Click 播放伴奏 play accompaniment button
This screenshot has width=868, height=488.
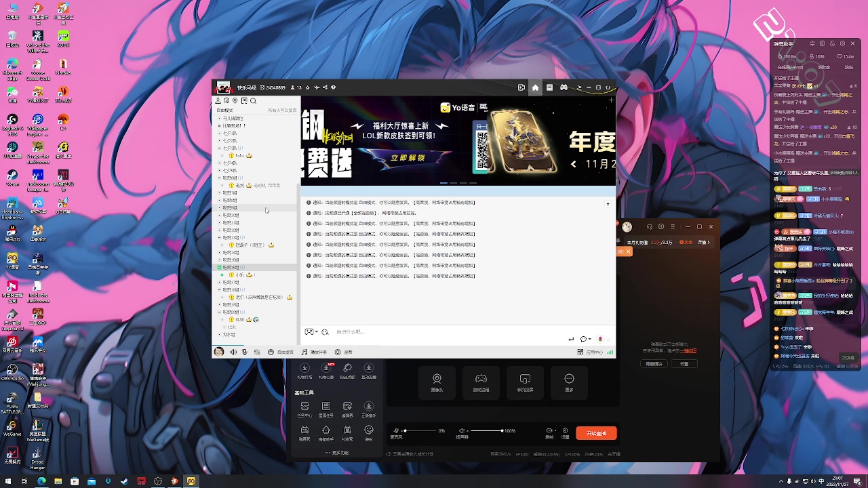[315, 352]
